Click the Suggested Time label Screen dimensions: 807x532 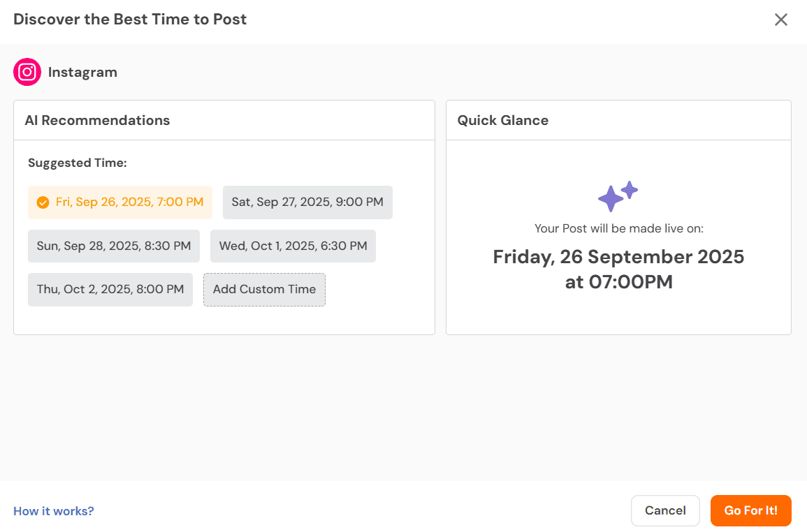(78, 163)
